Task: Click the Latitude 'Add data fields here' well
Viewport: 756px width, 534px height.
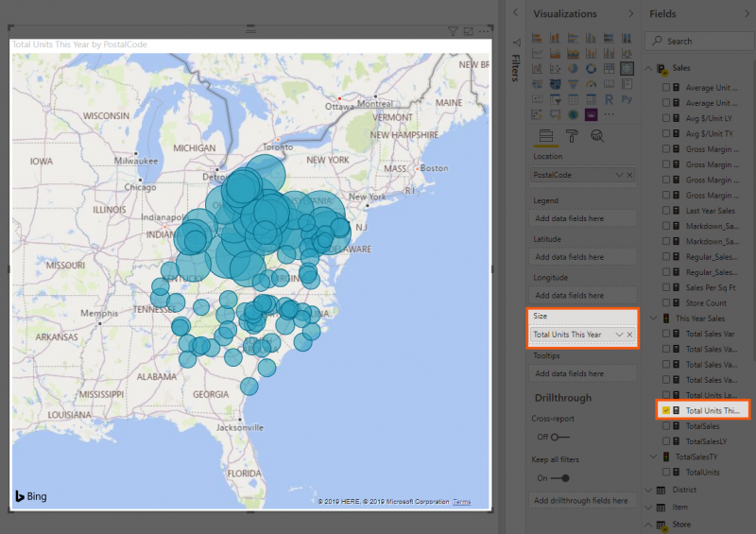Action: 582,257
